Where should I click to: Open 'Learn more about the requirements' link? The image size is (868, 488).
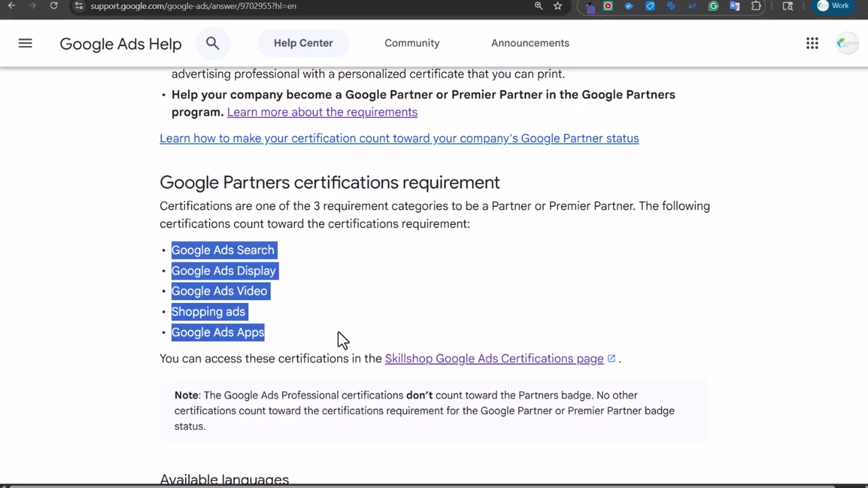click(322, 112)
